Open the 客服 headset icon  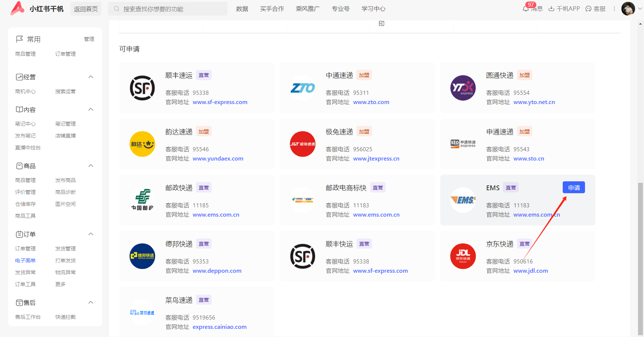588,9
